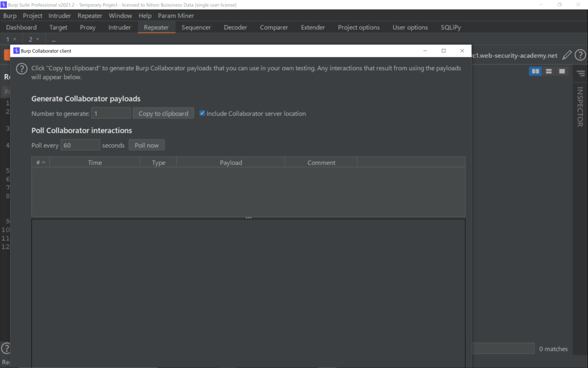
Task: Click the Copy to clipboard button
Action: click(163, 113)
